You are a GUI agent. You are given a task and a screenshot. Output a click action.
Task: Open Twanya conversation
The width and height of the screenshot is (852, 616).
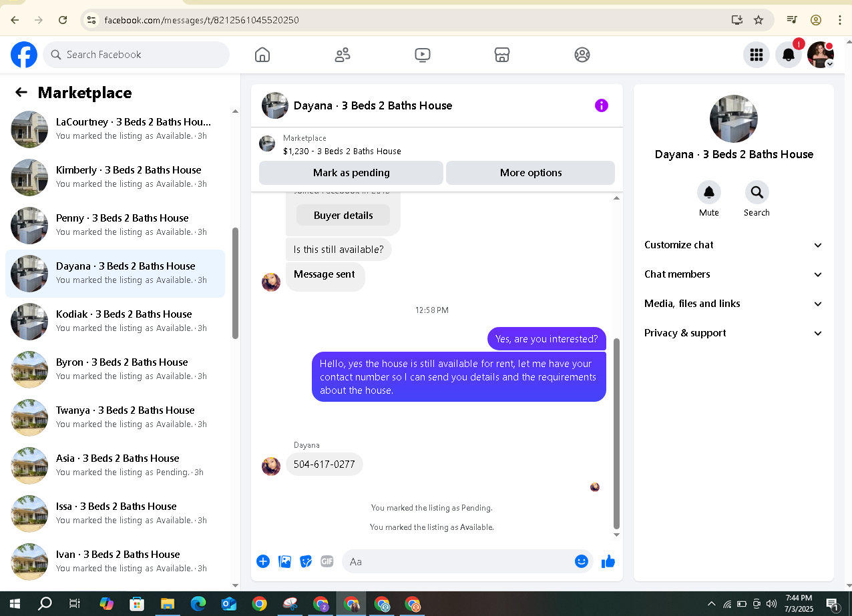(115, 418)
